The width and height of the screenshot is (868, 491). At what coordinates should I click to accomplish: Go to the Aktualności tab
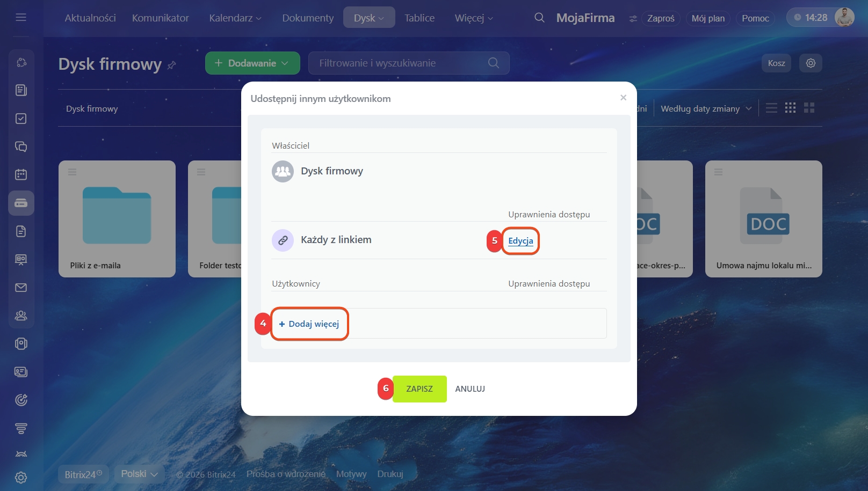(x=90, y=18)
